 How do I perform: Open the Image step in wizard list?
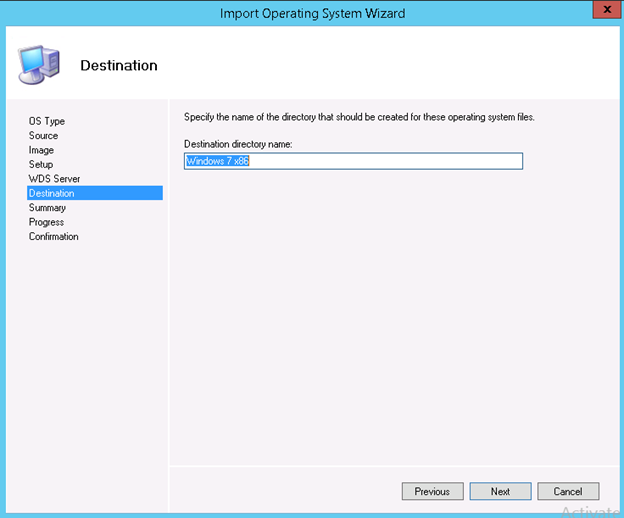[x=42, y=150]
